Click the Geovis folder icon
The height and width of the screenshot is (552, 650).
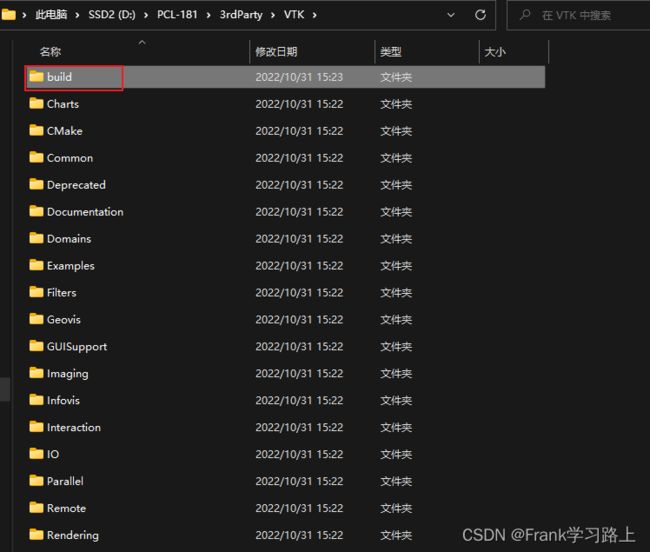click(36, 319)
